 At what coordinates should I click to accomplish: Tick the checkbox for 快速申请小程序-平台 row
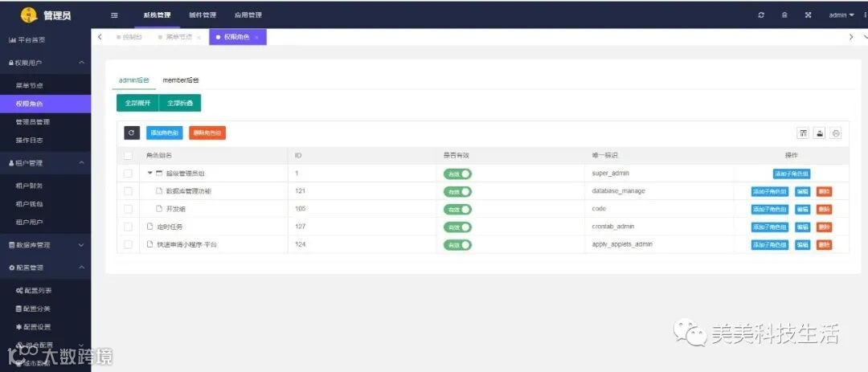point(128,245)
